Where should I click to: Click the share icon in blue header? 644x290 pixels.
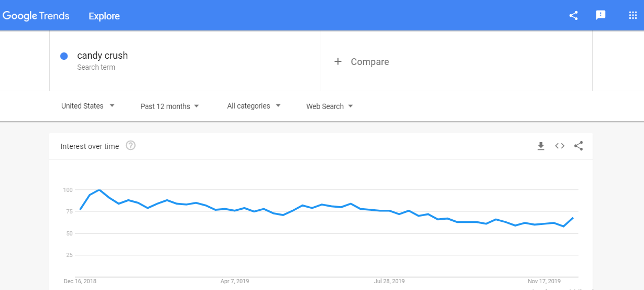tap(573, 16)
